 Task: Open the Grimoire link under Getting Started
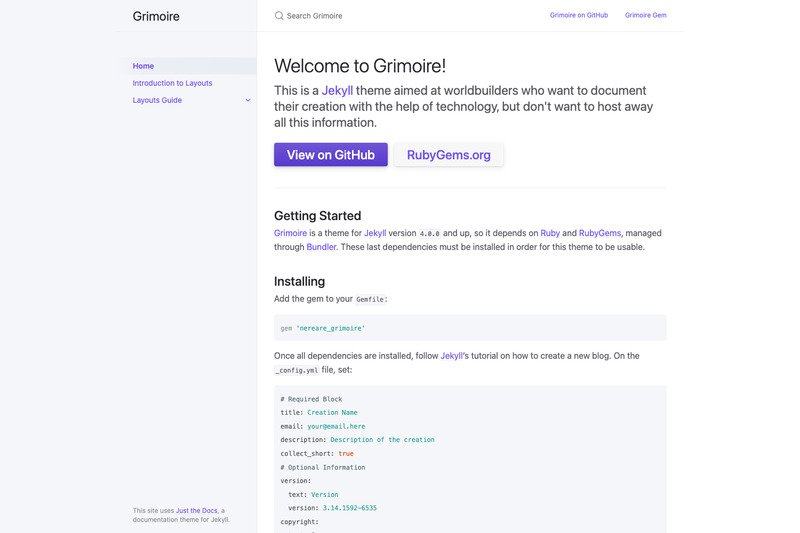coord(290,233)
